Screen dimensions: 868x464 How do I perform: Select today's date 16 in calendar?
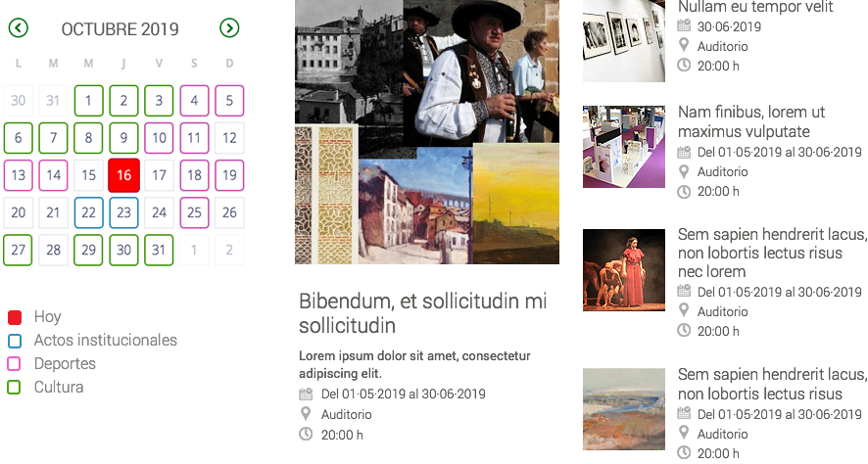[123, 175]
